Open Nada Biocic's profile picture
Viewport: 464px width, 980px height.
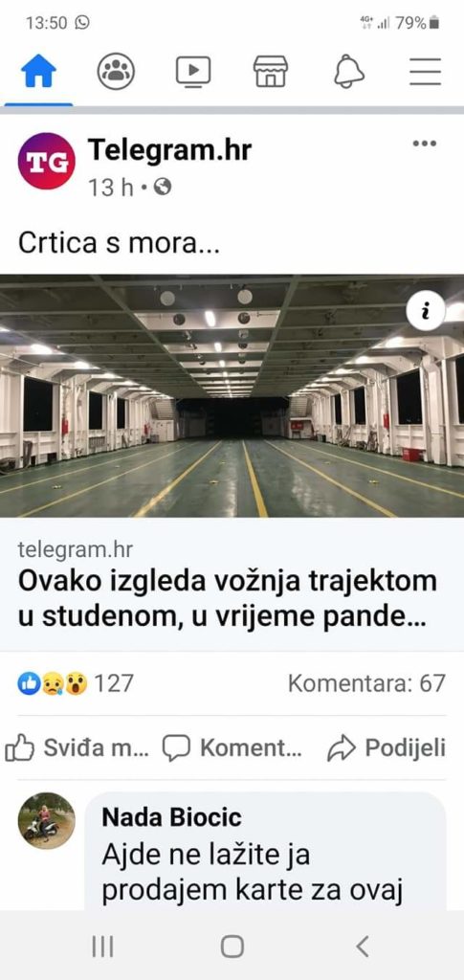pos(46,820)
